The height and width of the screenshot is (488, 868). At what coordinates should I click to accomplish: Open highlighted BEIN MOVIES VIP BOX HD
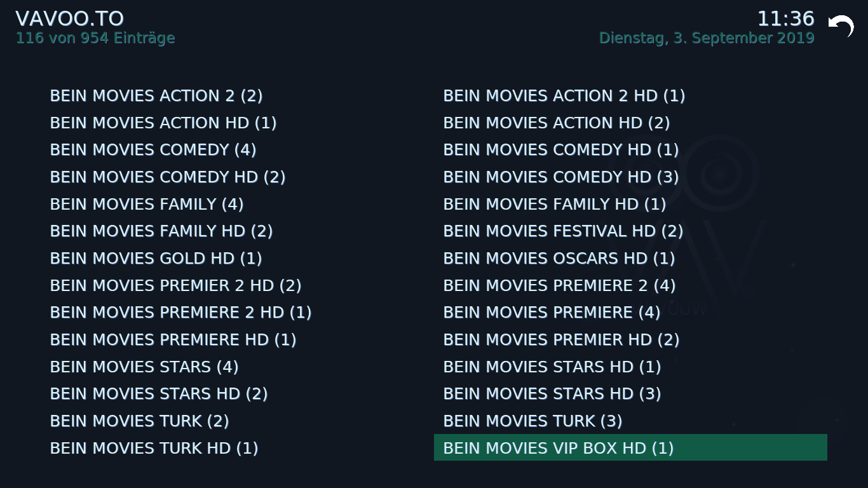630,448
